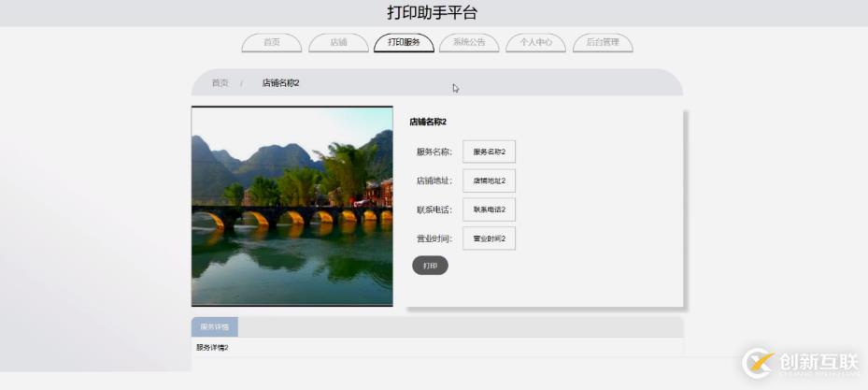
Task: Open the 系统公告 tab
Action: coord(469,43)
